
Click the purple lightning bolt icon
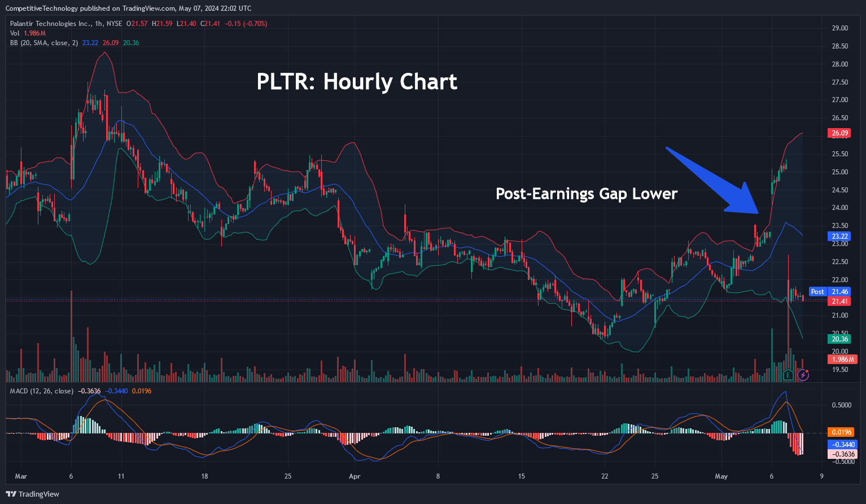[x=803, y=374]
